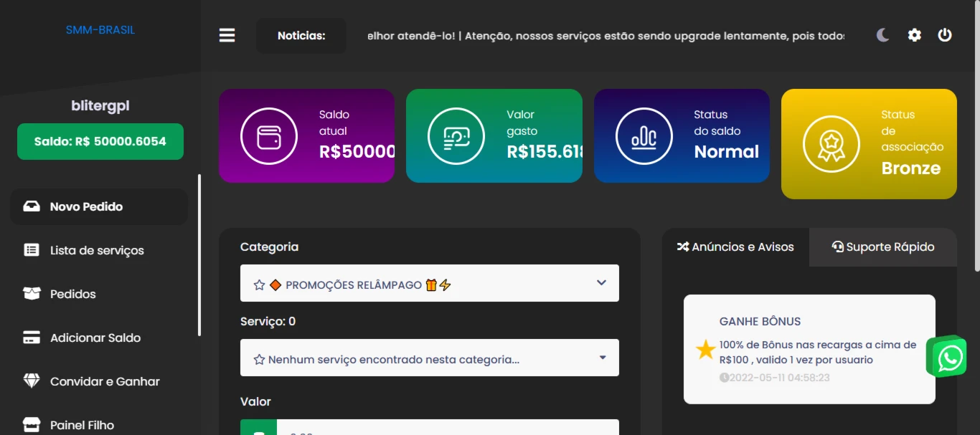Open WhatsApp chat floating icon

[947, 356]
